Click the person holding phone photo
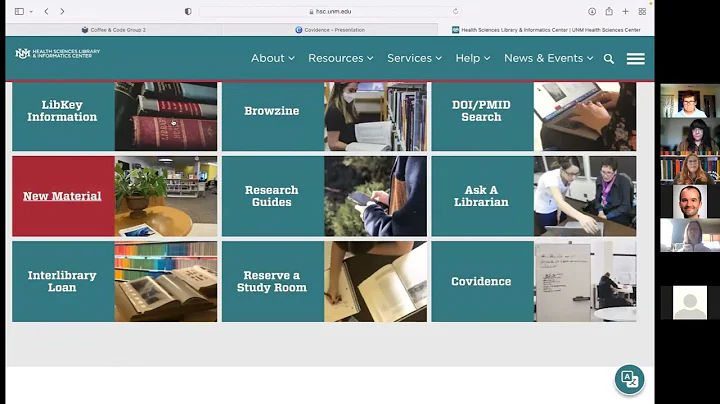The image size is (720, 404). (x=375, y=196)
